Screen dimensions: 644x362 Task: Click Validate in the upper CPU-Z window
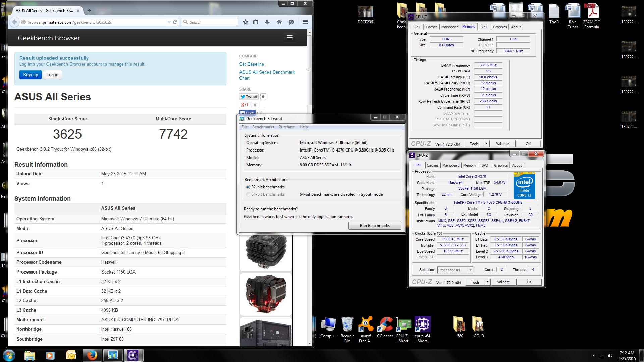pos(502,144)
